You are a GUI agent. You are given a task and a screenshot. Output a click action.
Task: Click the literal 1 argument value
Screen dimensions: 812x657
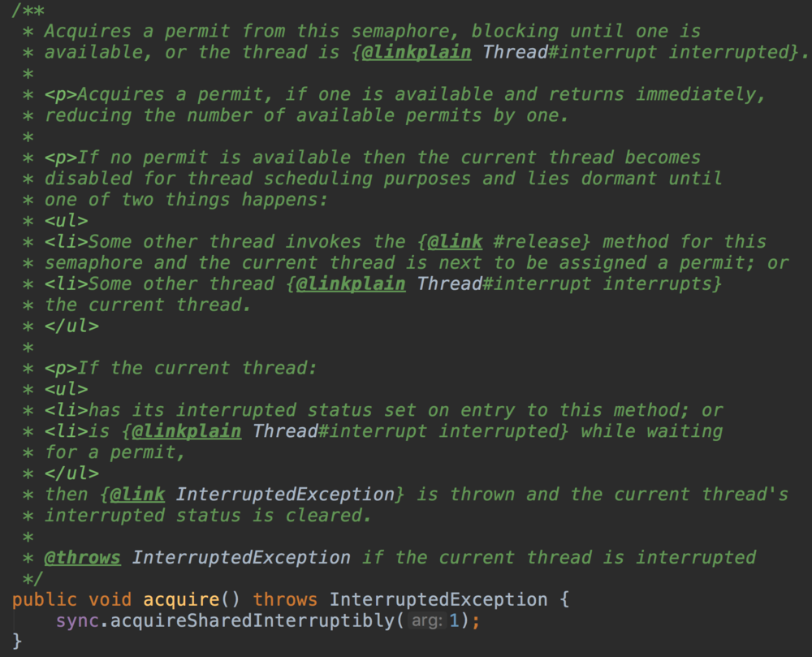453,621
